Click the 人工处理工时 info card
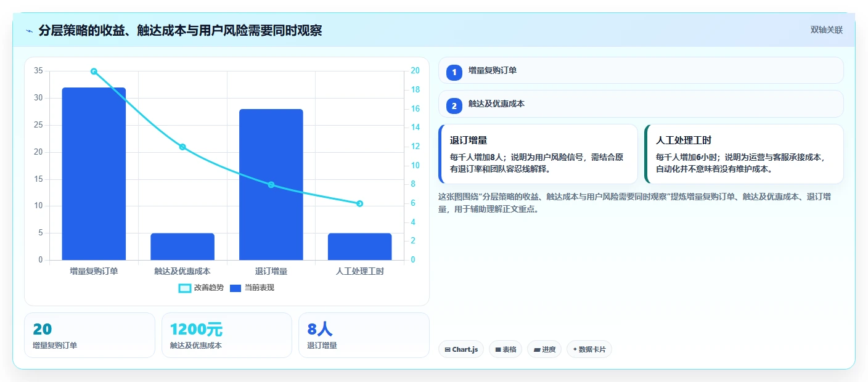The image size is (868, 382). 743,154
